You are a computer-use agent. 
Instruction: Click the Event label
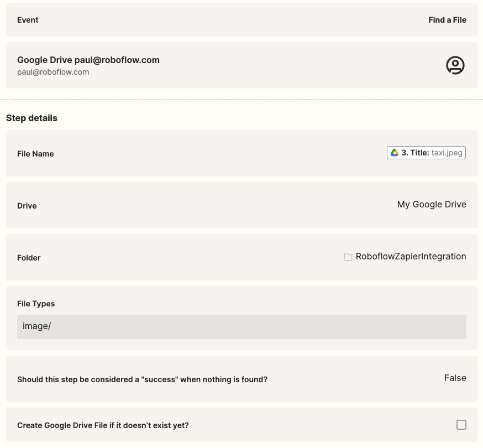[28, 20]
